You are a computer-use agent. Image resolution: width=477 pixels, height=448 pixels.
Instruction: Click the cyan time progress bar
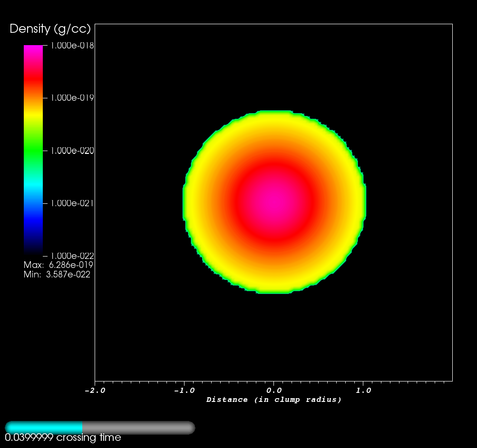(43, 428)
